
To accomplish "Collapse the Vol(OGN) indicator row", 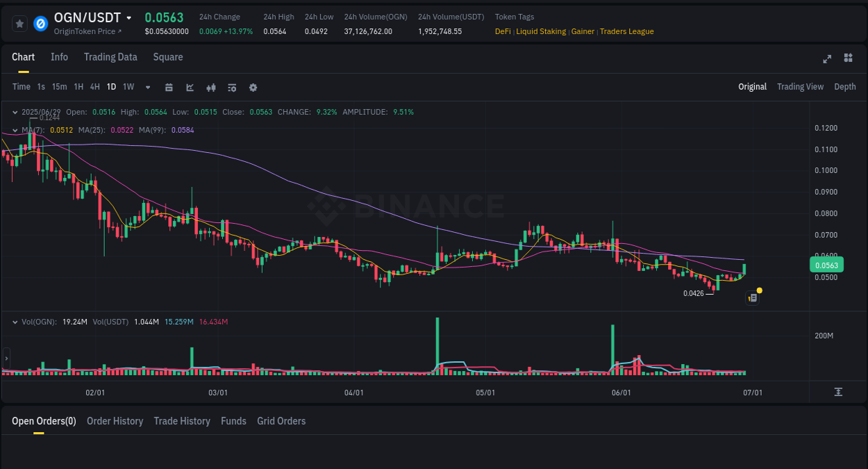I will click(15, 322).
